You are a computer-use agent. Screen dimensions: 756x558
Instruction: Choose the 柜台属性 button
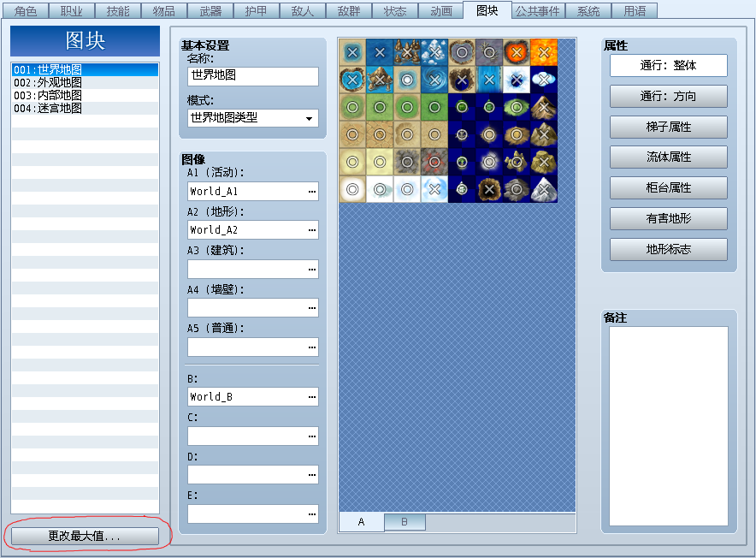point(668,187)
